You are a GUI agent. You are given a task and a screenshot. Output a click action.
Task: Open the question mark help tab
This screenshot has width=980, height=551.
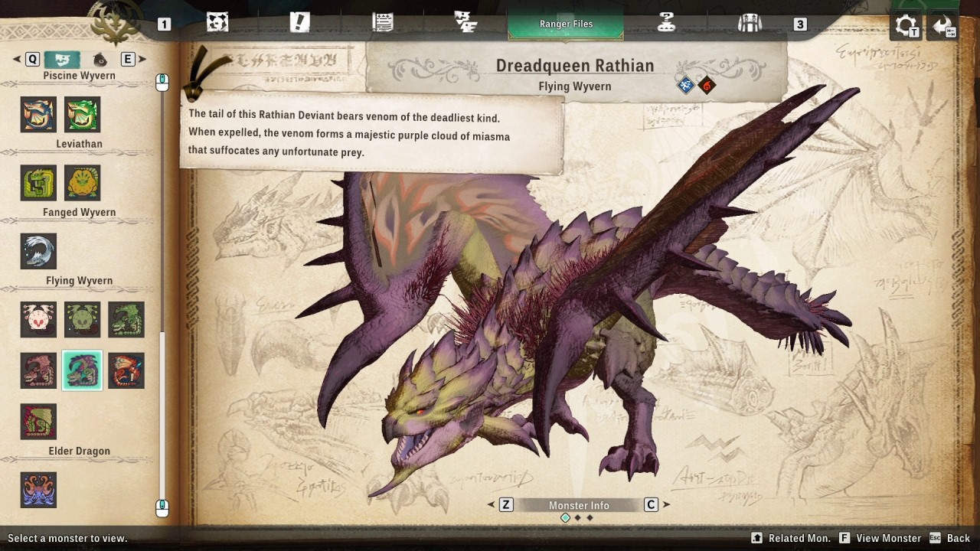coord(666,23)
